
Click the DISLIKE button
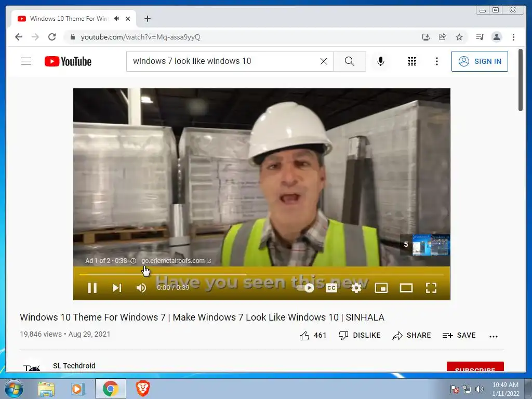(360, 336)
